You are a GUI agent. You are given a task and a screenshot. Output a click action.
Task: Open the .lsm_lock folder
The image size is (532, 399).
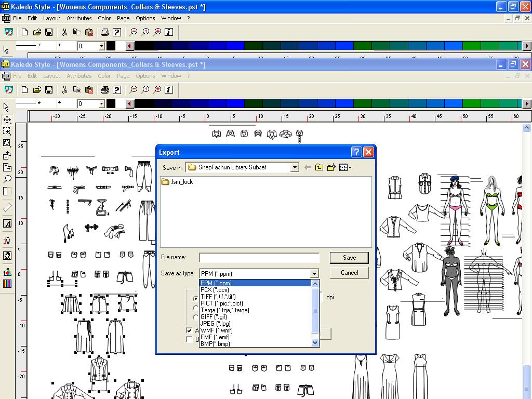click(177, 182)
